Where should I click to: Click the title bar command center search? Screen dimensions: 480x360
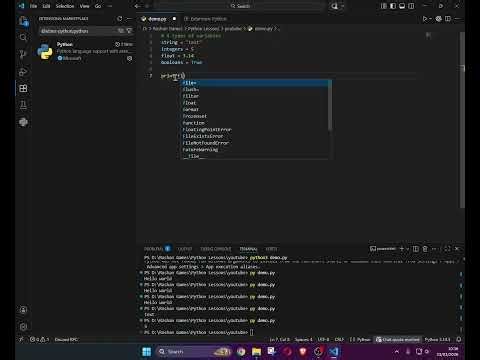(x=240, y=6)
